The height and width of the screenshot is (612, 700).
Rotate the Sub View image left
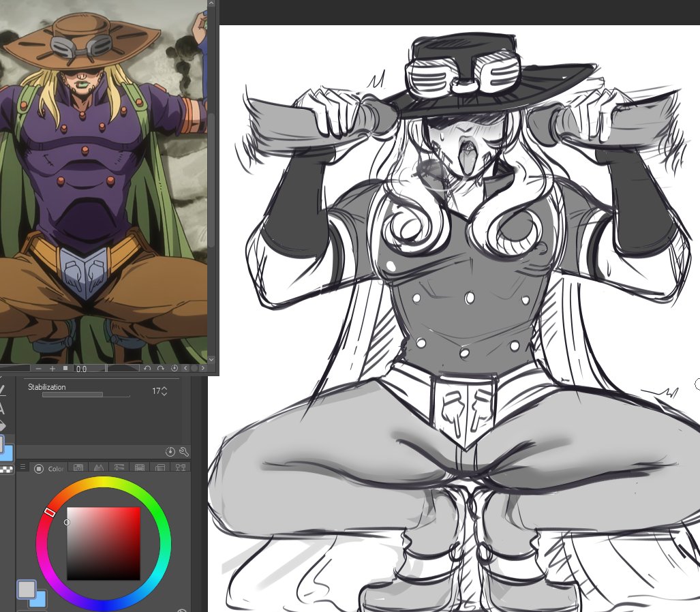pos(147,368)
